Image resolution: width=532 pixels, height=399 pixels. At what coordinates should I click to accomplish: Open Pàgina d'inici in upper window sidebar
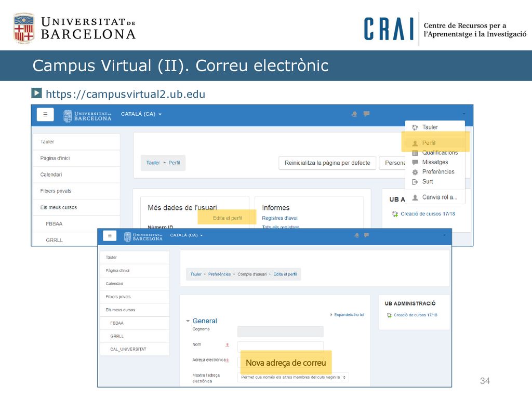[x=77, y=158]
